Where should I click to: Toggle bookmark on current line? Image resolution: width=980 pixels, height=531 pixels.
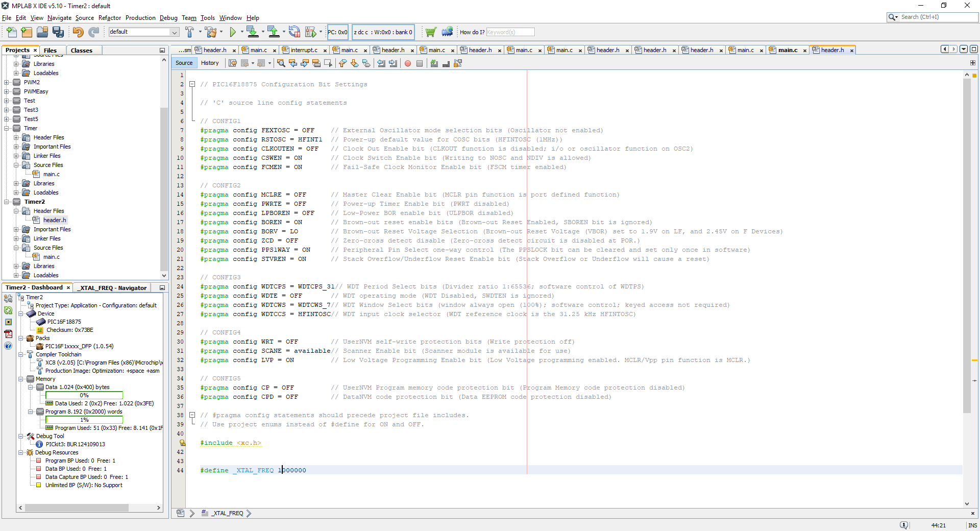click(x=366, y=63)
